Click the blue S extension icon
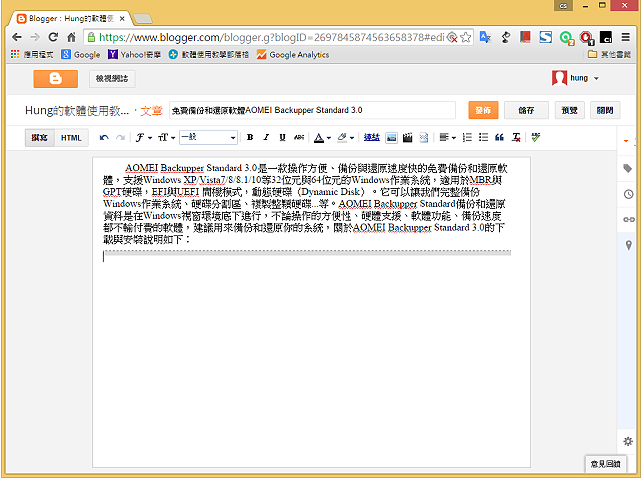The image size is (641, 481). pos(545,37)
